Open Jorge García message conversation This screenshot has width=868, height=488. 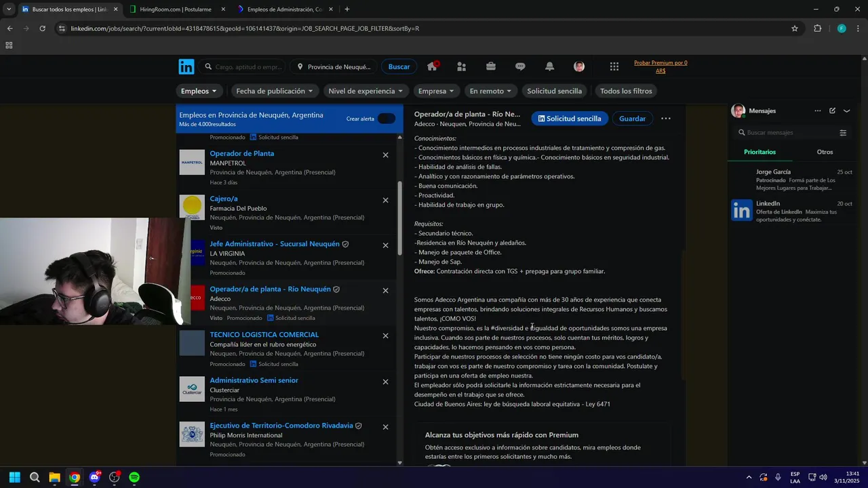coord(792,180)
